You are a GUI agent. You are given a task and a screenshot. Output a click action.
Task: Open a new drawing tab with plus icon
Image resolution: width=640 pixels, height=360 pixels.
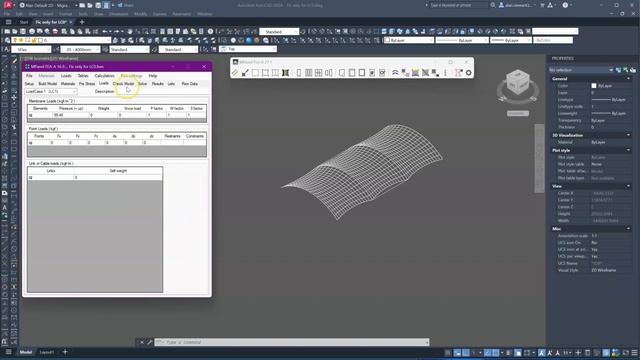point(82,22)
